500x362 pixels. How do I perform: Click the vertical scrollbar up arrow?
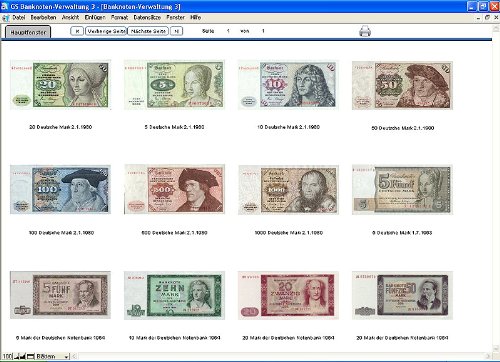(x=496, y=29)
